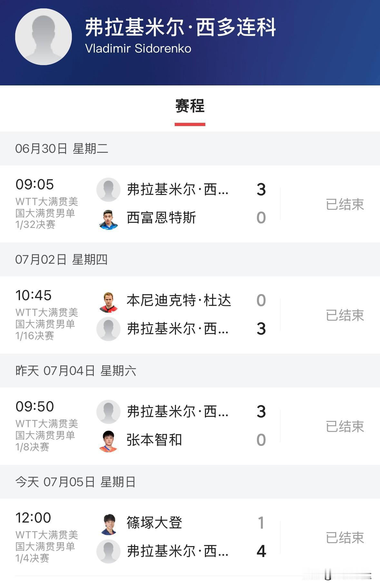
Task: Open the 篠塚大登 player name link
Action: (154, 523)
